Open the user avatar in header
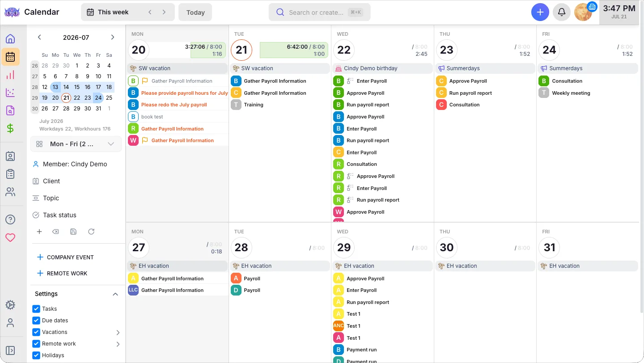Viewport: 644px width, 363px height. point(583,12)
